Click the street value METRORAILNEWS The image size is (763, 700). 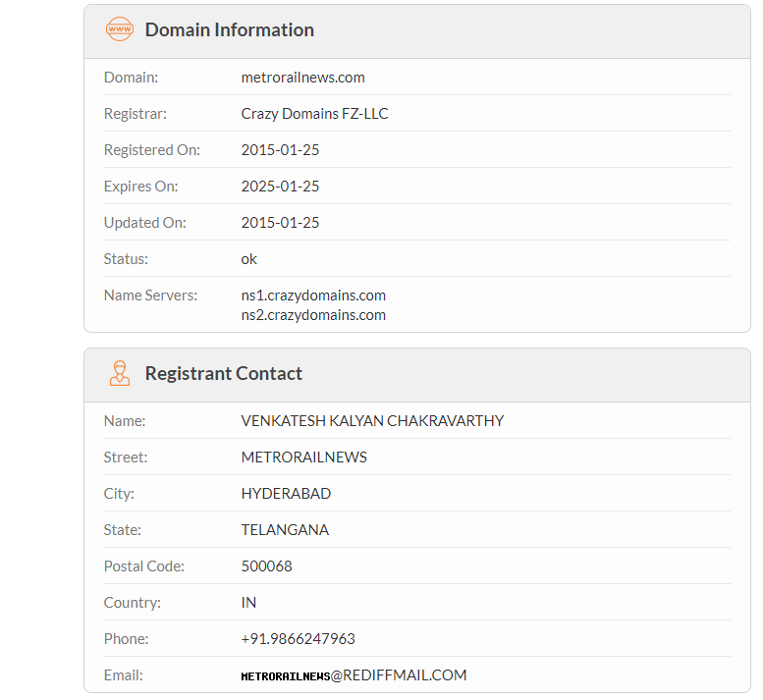point(303,458)
